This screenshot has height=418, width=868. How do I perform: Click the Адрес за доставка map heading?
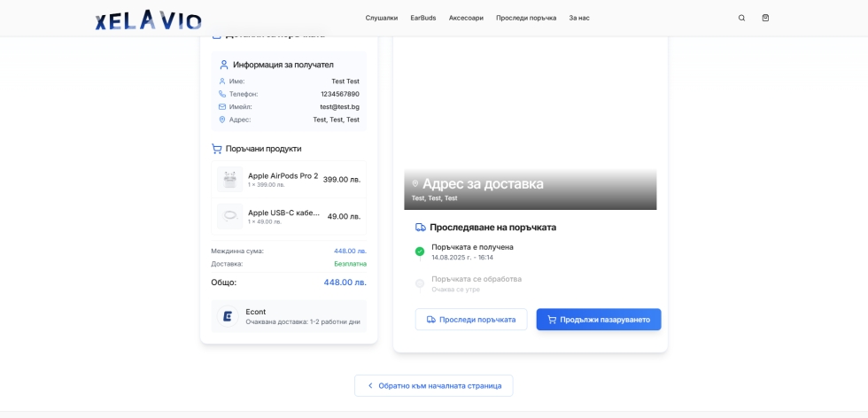coord(483,184)
